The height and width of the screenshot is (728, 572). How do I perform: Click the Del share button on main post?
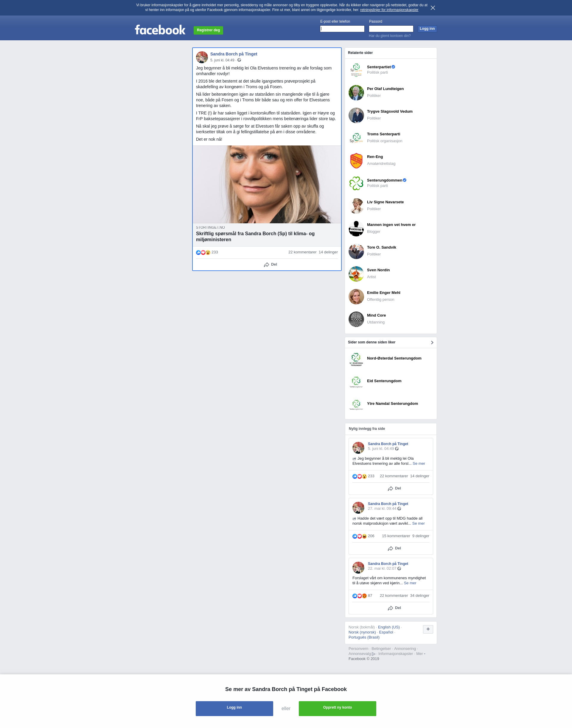click(x=270, y=264)
